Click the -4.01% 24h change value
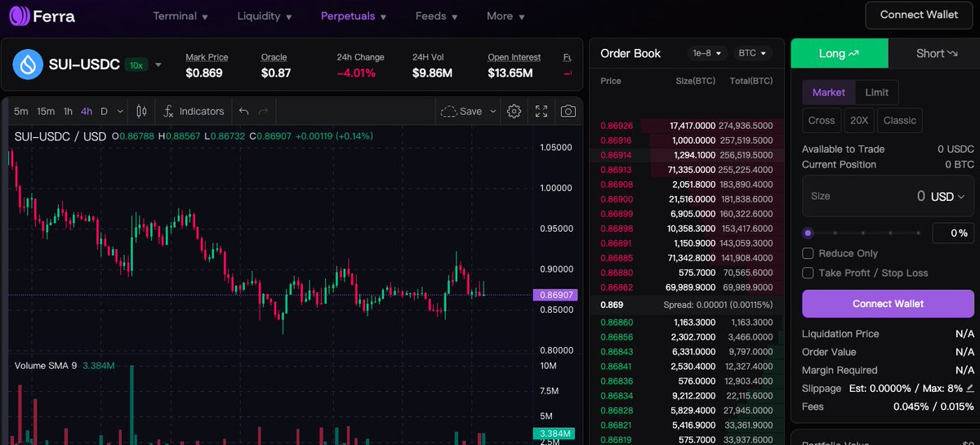Image resolution: width=980 pixels, height=445 pixels. (x=356, y=73)
